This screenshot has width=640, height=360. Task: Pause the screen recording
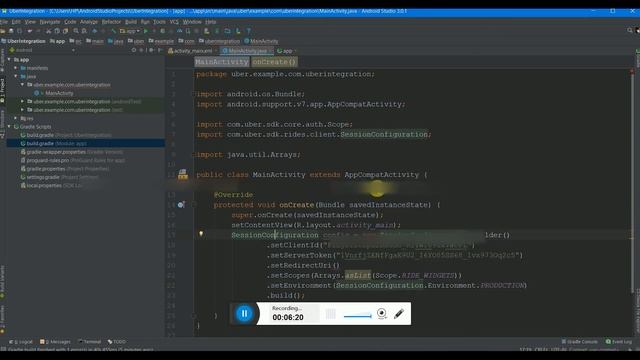(244, 313)
